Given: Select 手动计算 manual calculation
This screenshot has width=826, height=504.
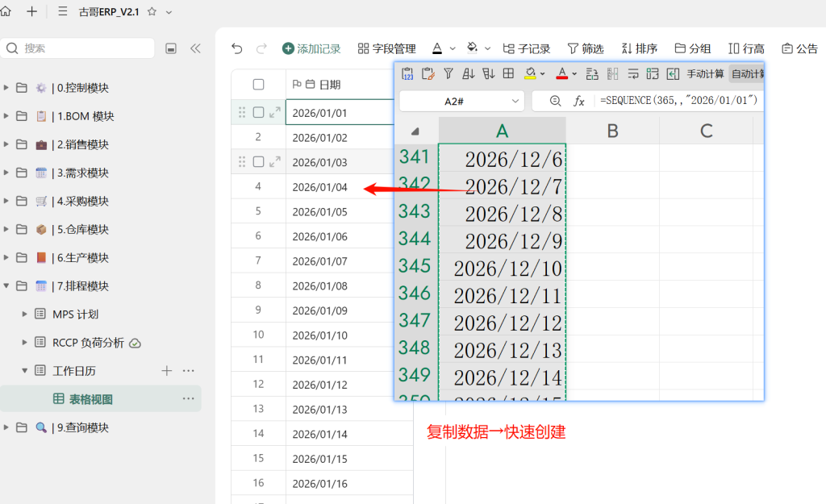Looking at the screenshot, I should [x=705, y=74].
